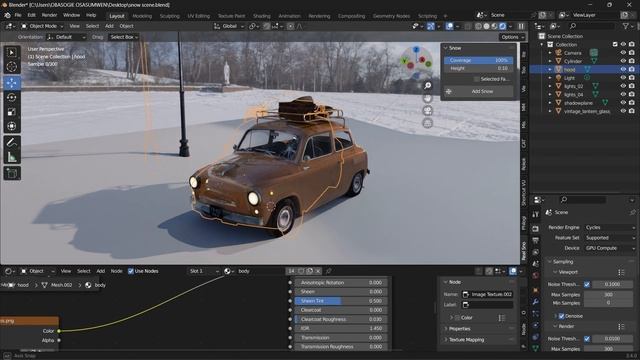The width and height of the screenshot is (640, 360).
Task: Click the viewport zoom magnifier icon
Action: point(427,85)
